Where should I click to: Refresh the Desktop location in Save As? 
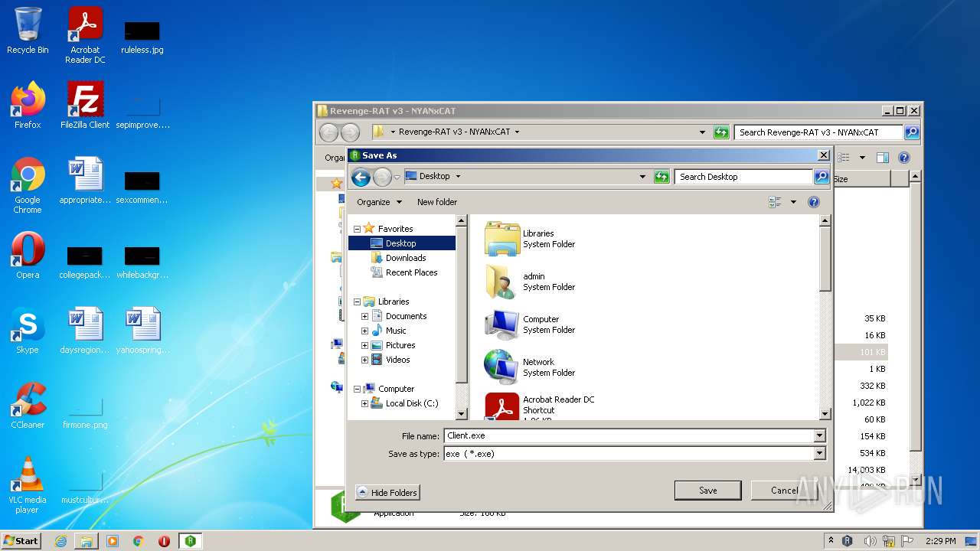(x=661, y=177)
